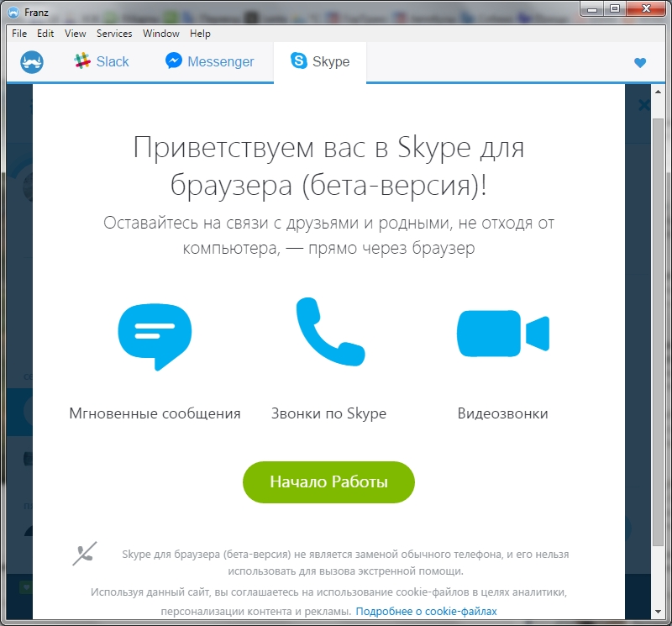Click the Звонки по Skype label
672x626 pixels.
point(328,413)
